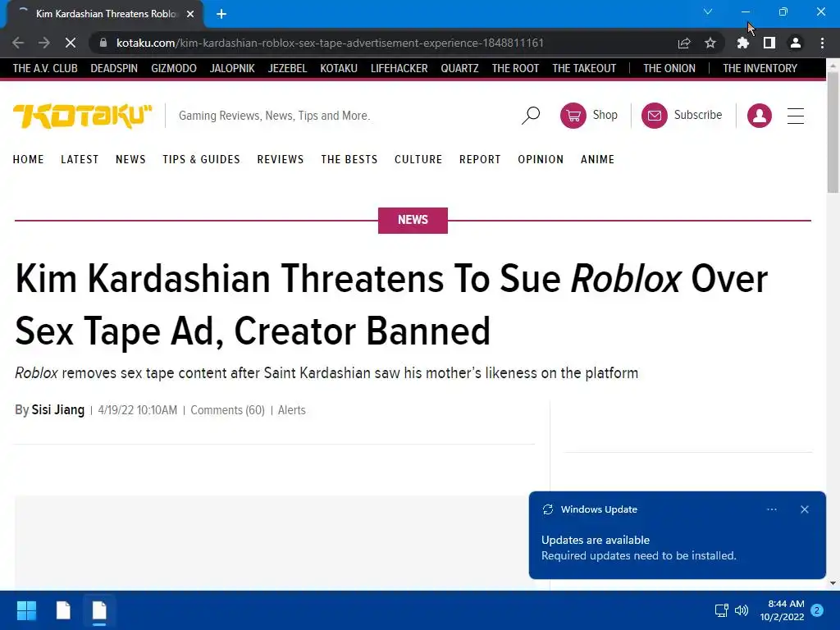Click the browser back arrow
Screen dimensions: 840x630
18,43
